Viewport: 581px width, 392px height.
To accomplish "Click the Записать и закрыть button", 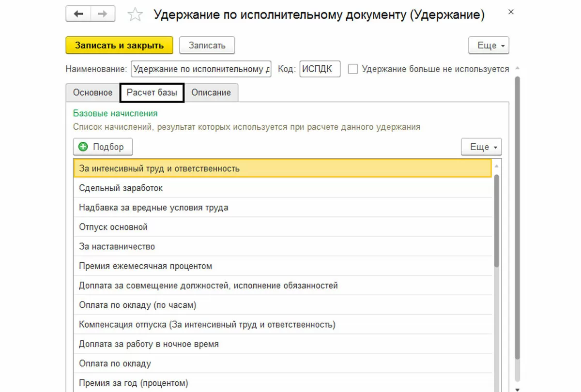I will 119,45.
